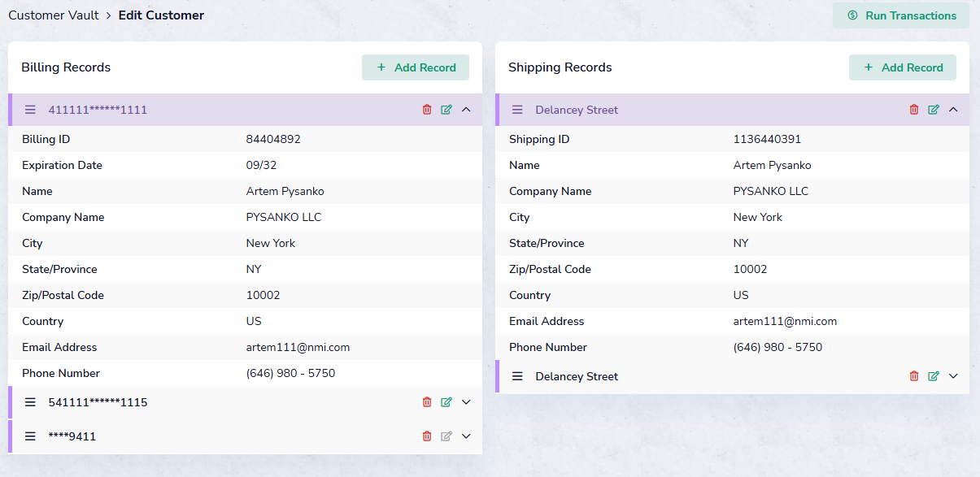Add Record under Billing Records

point(415,67)
